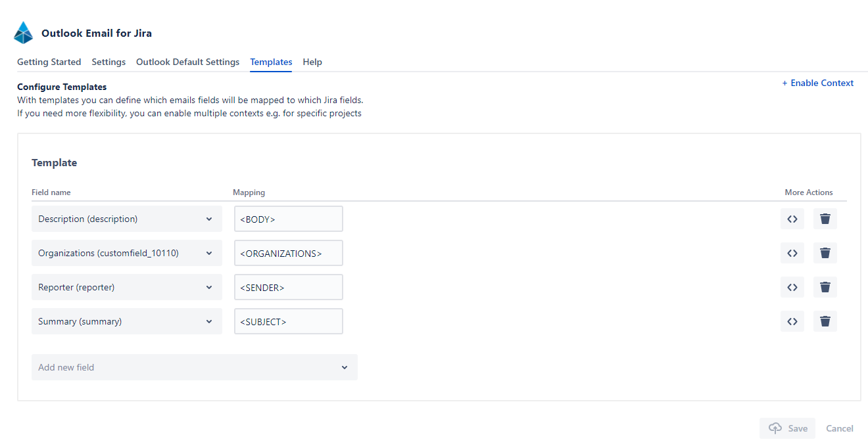Click the <SUBJECT> mapping input field
The width and height of the screenshot is (868, 448).
[x=288, y=321]
